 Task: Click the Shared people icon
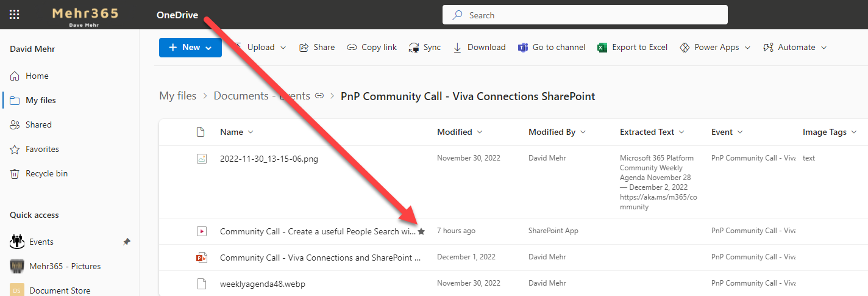pyautogui.click(x=15, y=125)
